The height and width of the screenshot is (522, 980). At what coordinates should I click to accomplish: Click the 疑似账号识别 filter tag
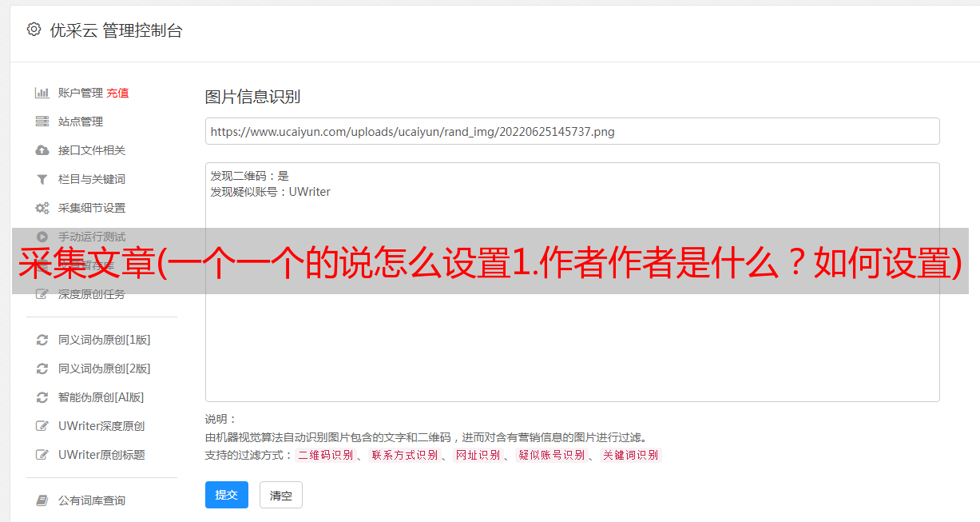(x=552, y=455)
